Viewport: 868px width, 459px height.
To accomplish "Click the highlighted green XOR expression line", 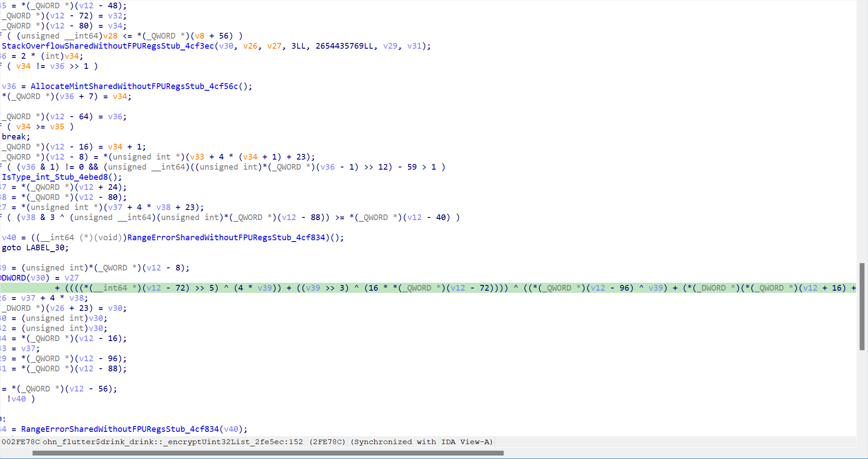I will coord(428,288).
